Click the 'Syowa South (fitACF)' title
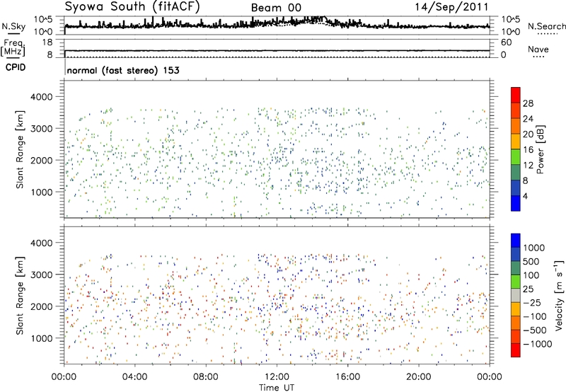The image size is (566, 392). (x=132, y=7)
